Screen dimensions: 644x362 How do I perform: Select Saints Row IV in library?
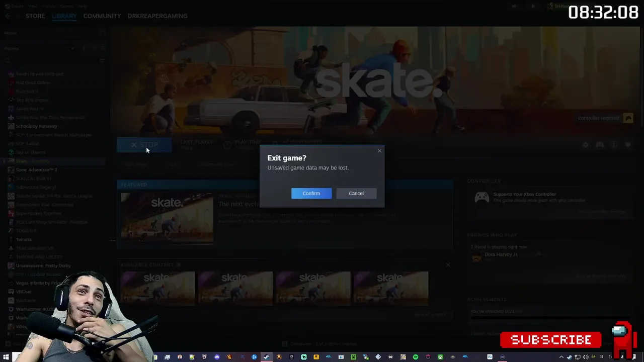pyautogui.click(x=30, y=109)
